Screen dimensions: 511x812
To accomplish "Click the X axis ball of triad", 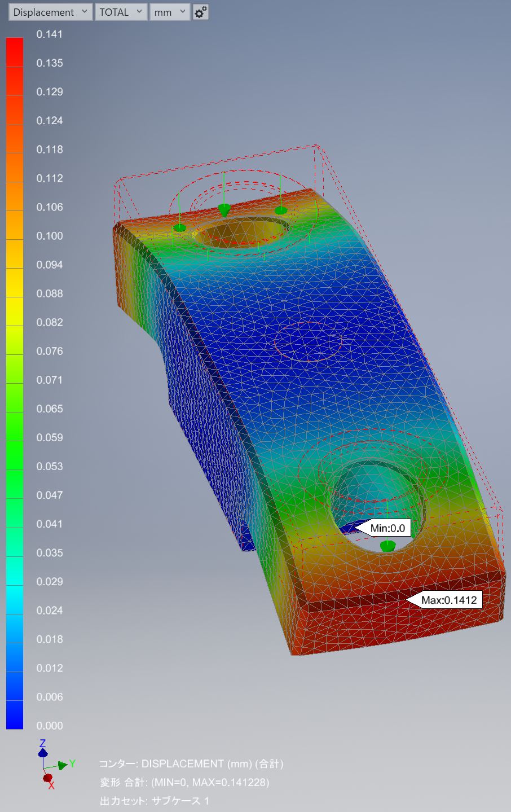I will pyautogui.click(x=48, y=778).
